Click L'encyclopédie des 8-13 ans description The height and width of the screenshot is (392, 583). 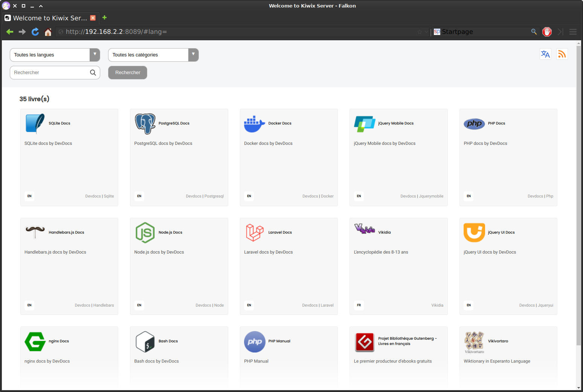tap(381, 252)
